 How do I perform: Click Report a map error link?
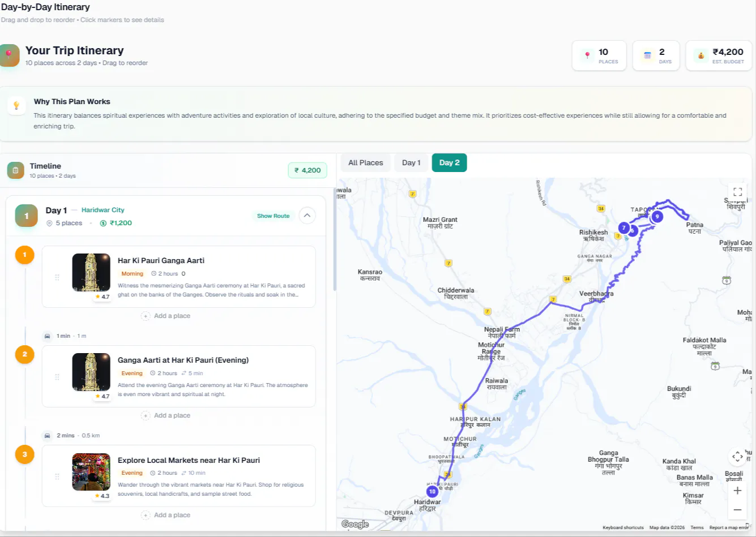pos(728,527)
